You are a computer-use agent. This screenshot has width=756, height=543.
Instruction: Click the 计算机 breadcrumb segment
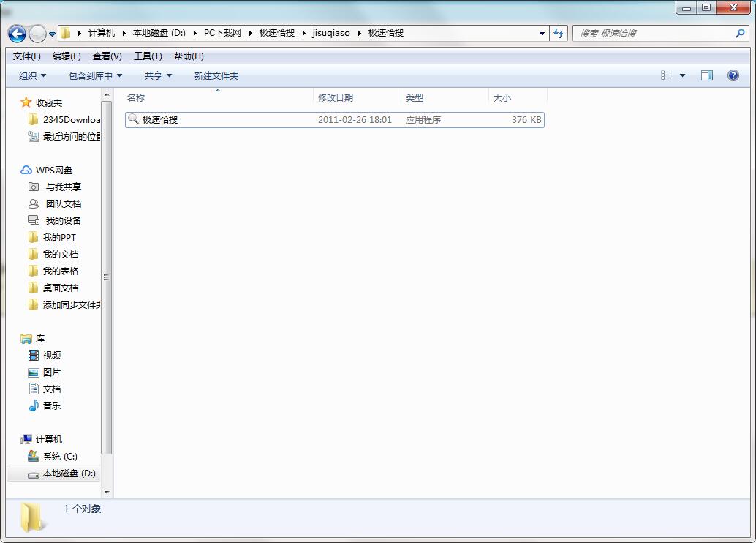click(x=101, y=33)
